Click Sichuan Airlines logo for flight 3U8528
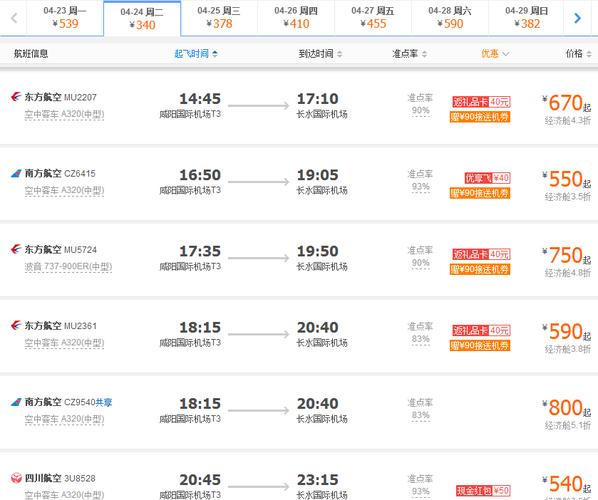The width and height of the screenshot is (598, 500). [x=16, y=478]
